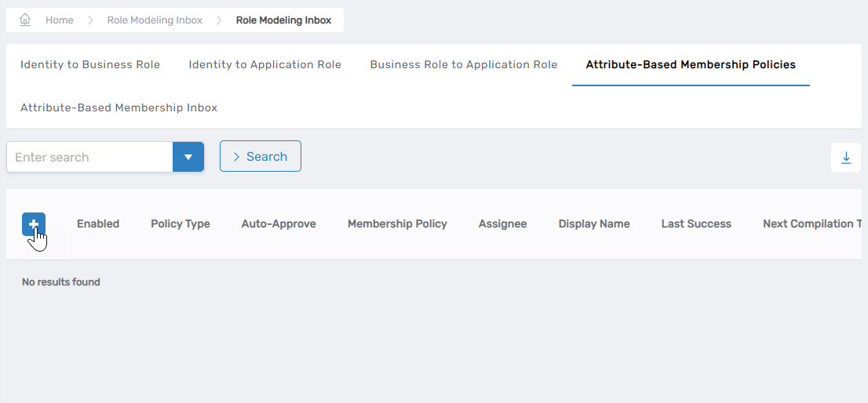
Task: Open Attribute-Based Membership Inbox tab
Action: (119, 107)
